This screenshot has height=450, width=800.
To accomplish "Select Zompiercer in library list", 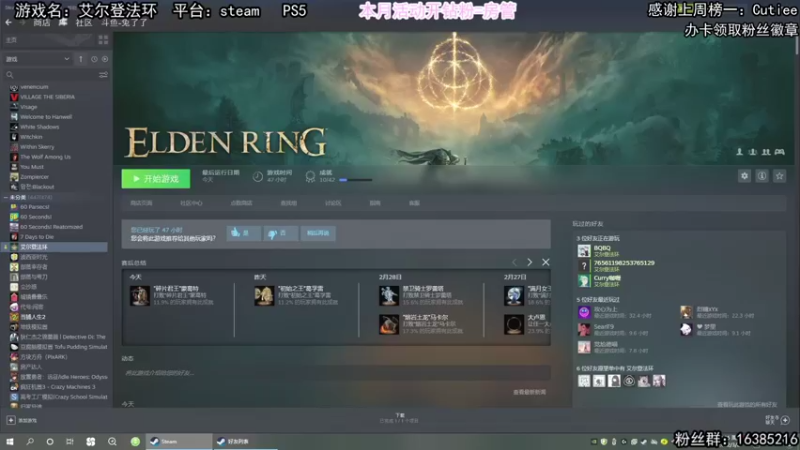I will pyautogui.click(x=34, y=177).
